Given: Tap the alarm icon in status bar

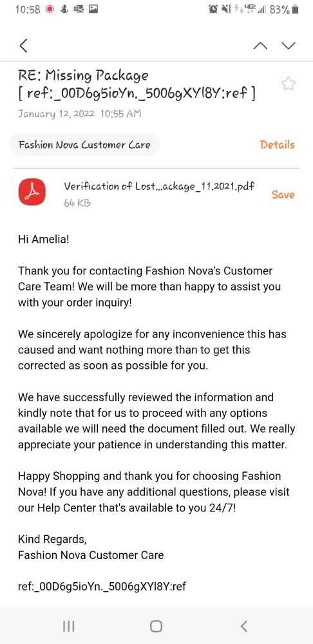Looking at the screenshot, I should click(x=213, y=10).
